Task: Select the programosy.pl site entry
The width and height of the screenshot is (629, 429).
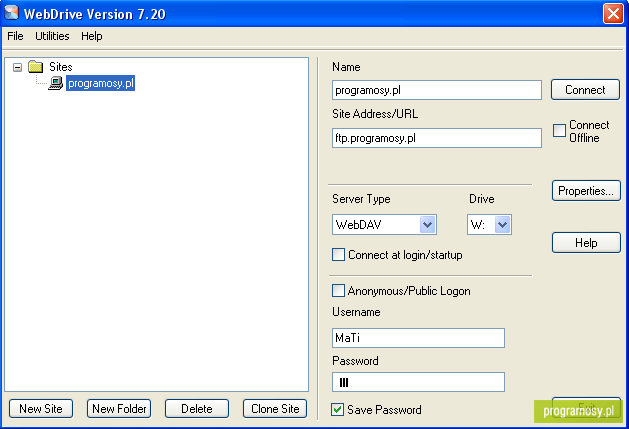Action: point(101,83)
